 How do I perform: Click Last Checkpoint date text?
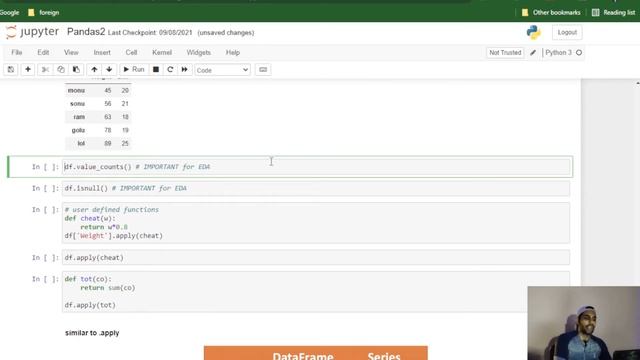[150, 33]
